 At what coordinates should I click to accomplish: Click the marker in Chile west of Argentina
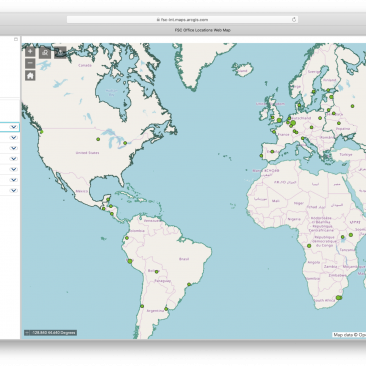[142, 306]
